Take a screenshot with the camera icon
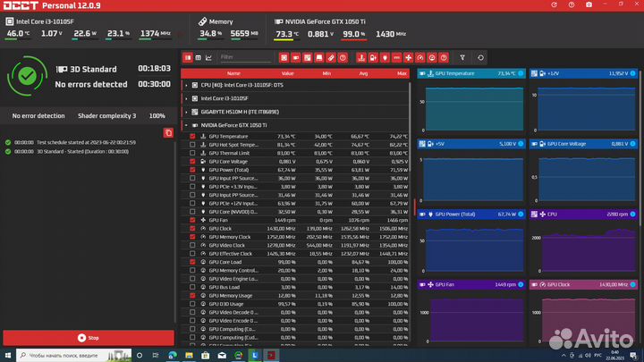This screenshot has height=362, width=644. pos(589,5)
